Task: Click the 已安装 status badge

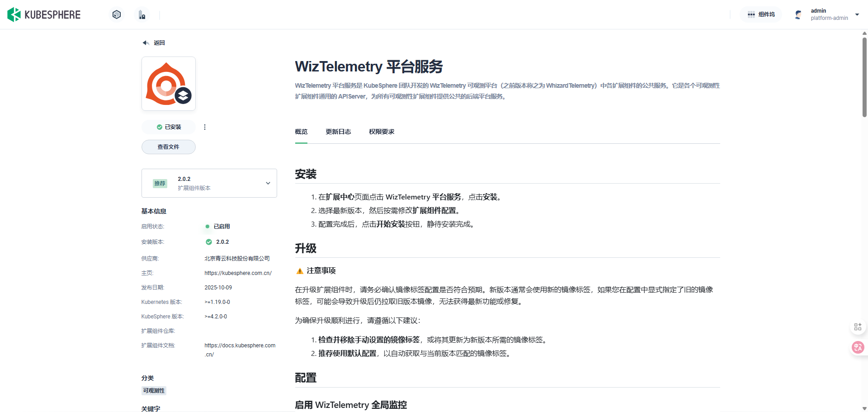Action: tap(169, 127)
